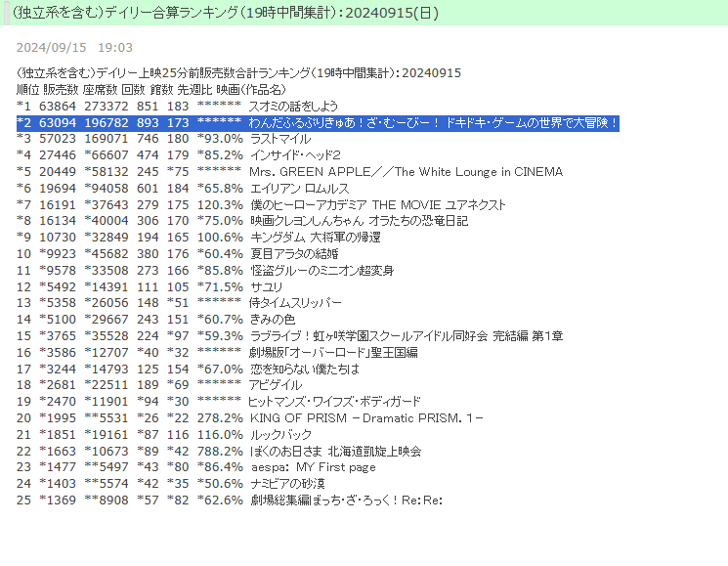
Task: Click row 6 エイリアン ロムルス
Action: coord(183,189)
